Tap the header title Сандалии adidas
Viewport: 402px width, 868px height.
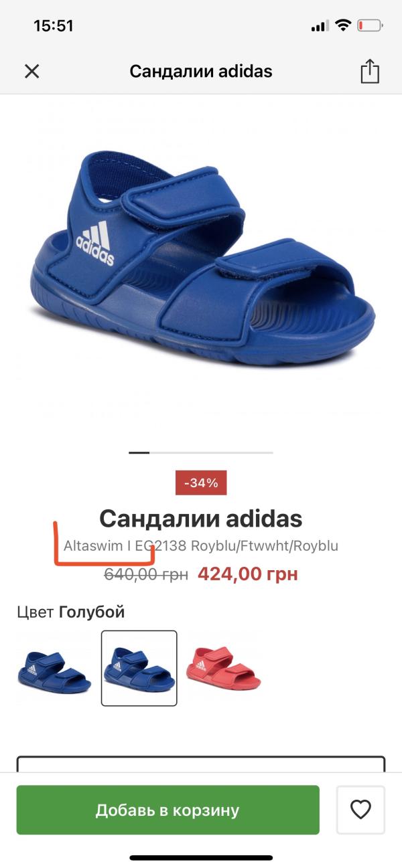click(x=201, y=71)
